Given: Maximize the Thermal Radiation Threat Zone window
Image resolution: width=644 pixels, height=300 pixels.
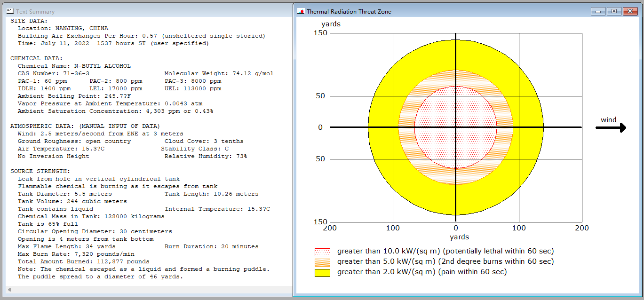Looking at the screenshot, I should coord(614,11).
